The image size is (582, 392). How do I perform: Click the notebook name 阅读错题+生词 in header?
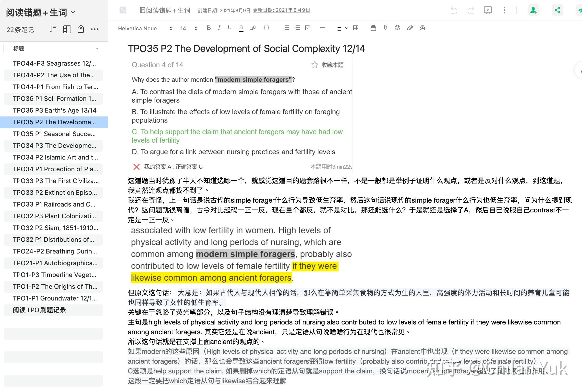165,10
